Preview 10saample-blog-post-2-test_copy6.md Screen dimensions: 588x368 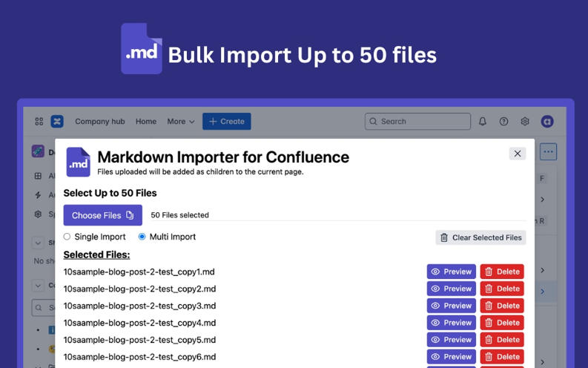tap(452, 356)
